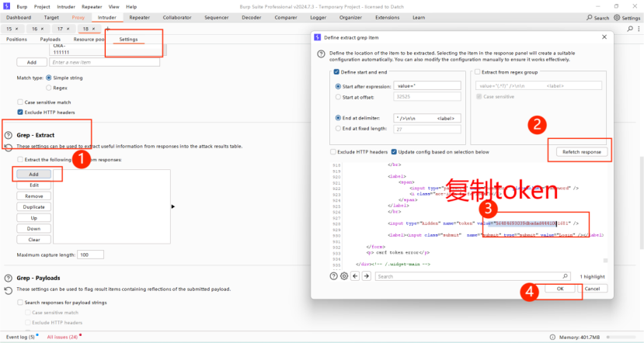Open help for Grep - Payloads section
This screenshot has width=644, height=343.
coord(9,278)
